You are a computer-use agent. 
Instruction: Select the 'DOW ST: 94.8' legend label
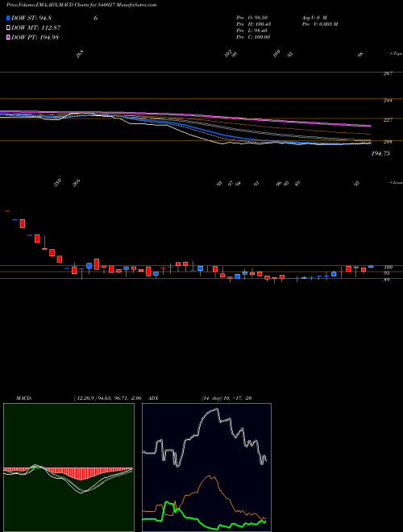coord(31,19)
